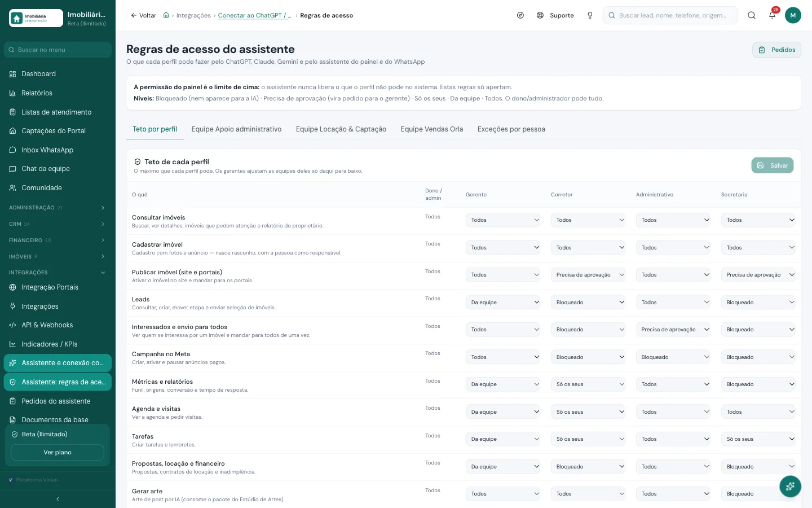Switch to Equipe Apoio administrativo tab

click(x=236, y=129)
